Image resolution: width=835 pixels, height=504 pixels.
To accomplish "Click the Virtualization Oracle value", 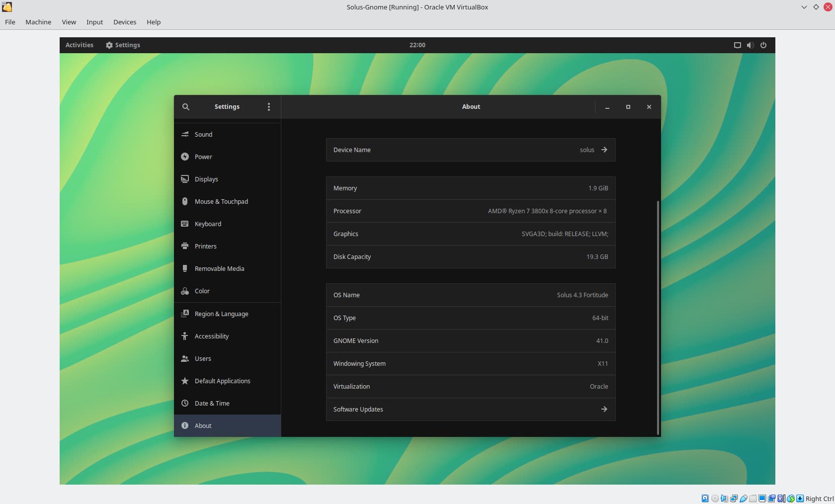I will 599,386.
